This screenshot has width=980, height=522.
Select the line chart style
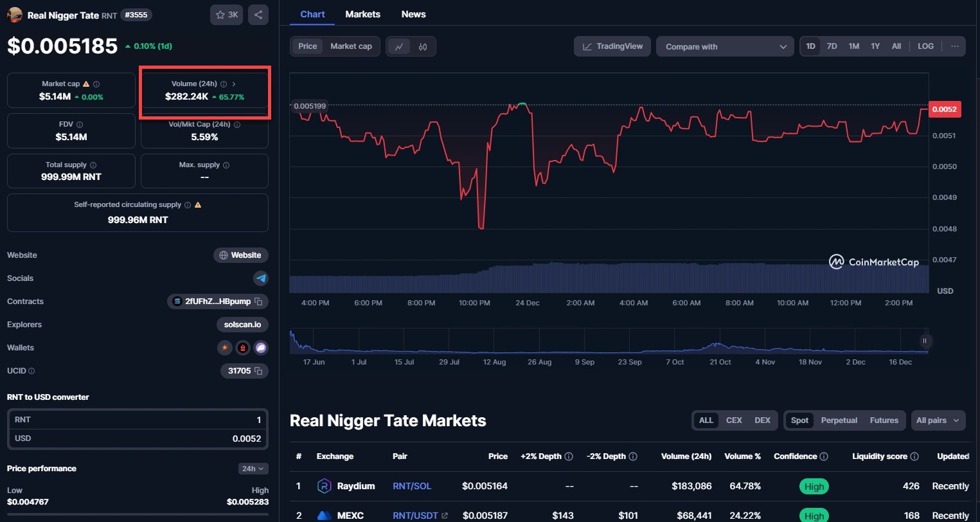(x=399, y=47)
